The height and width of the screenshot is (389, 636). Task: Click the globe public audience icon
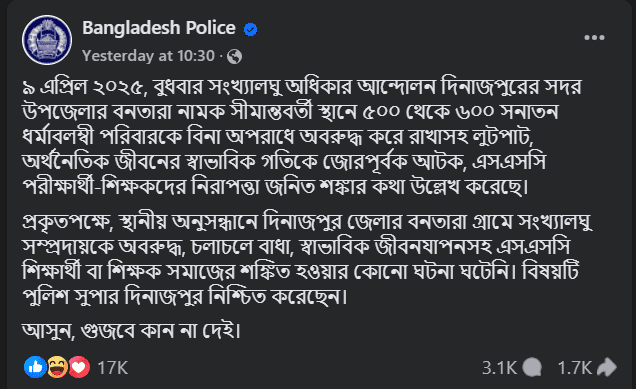234,56
